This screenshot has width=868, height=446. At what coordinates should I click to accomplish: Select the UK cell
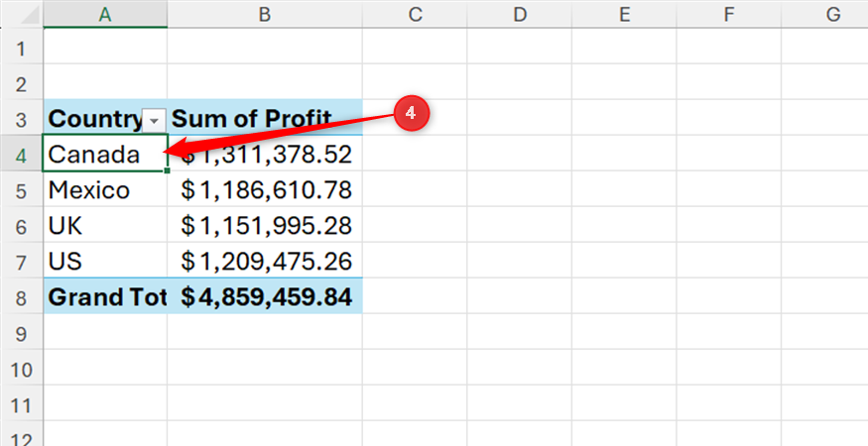105,225
